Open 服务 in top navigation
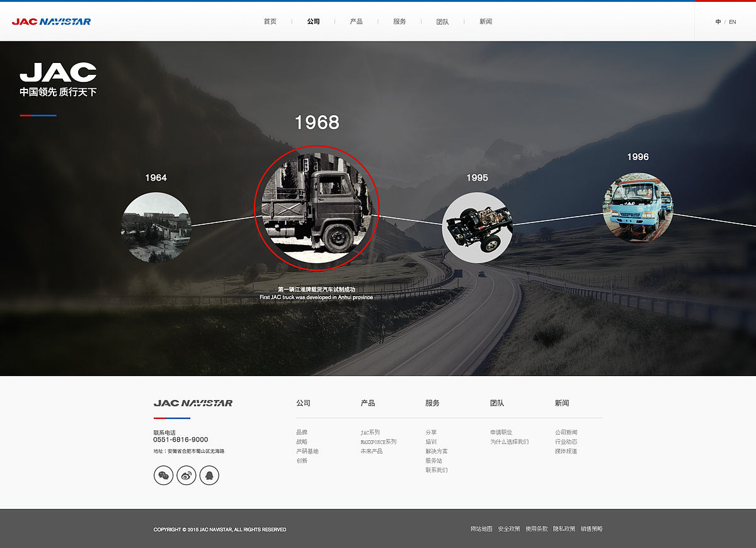Image resolution: width=756 pixels, height=548 pixels. tap(399, 21)
